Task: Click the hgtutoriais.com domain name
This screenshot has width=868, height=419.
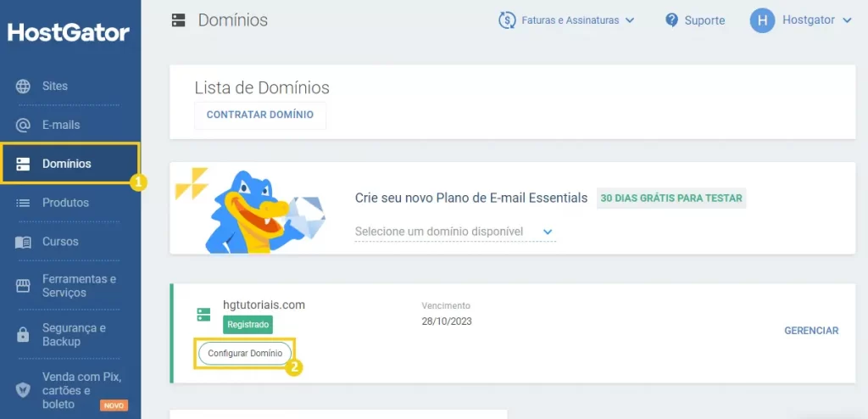Action: coord(264,304)
